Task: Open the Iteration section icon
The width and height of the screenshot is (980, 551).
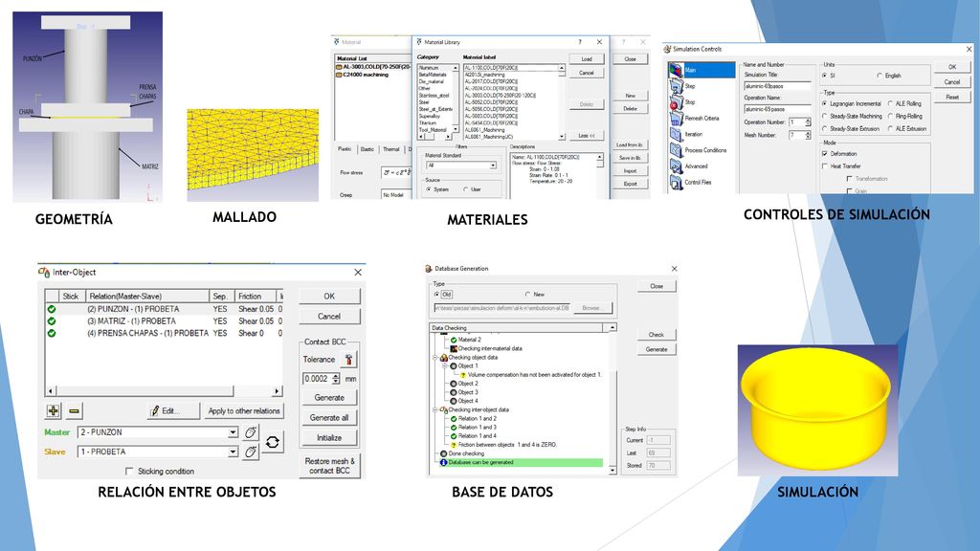Action: (x=676, y=134)
